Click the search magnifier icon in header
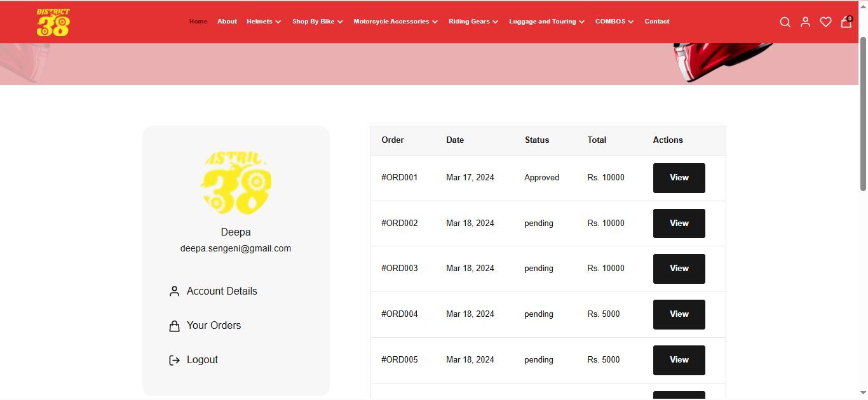The image size is (868, 400). pyautogui.click(x=785, y=22)
